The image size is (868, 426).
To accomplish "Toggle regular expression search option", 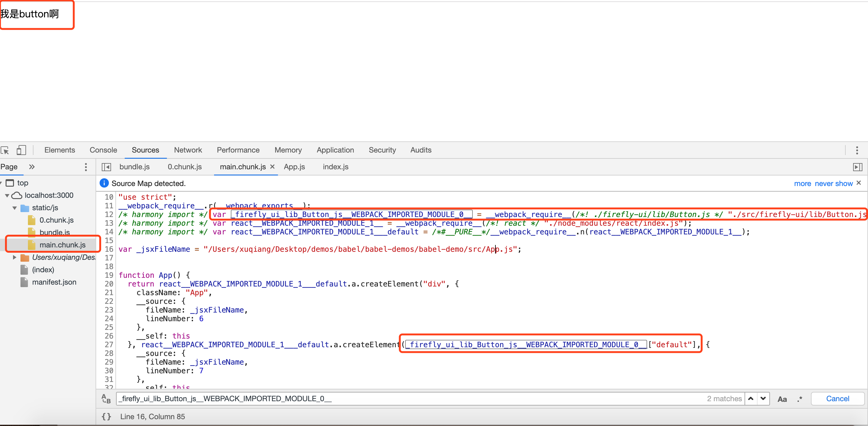I will coord(800,399).
